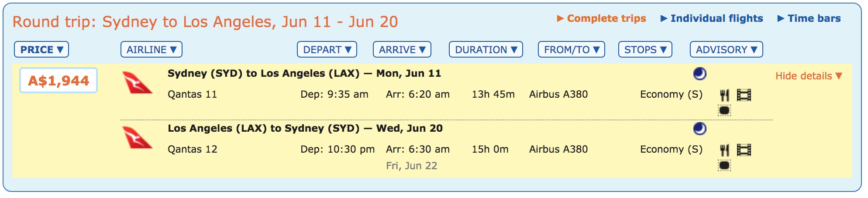Switch to the Time bars view
The image size is (868, 198).
809,18
